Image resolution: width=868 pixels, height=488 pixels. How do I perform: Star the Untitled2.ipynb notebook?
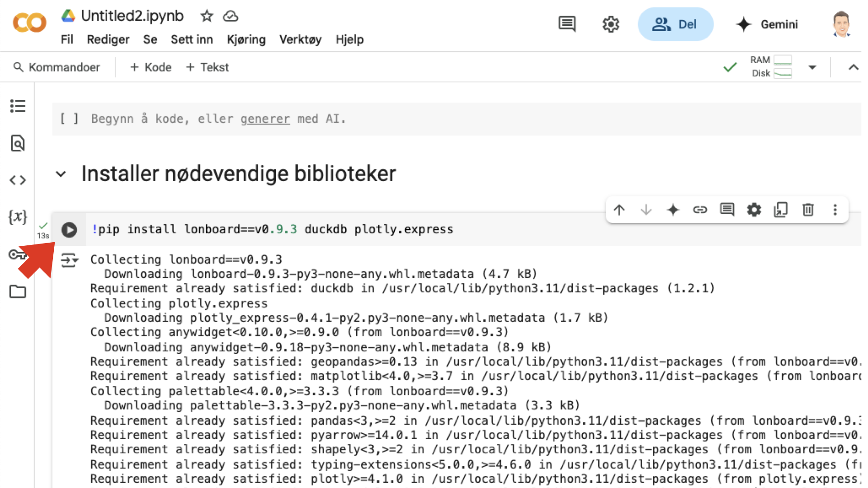pyautogui.click(x=207, y=16)
